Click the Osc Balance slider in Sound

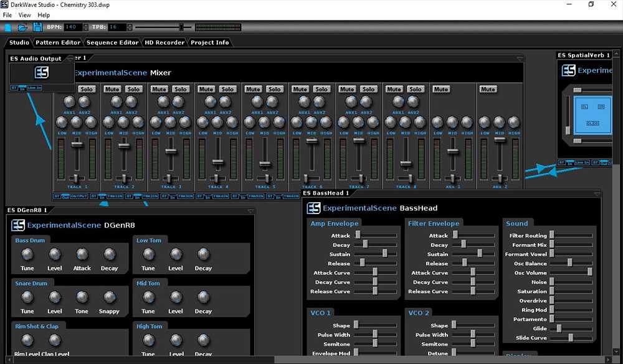tap(569, 263)
